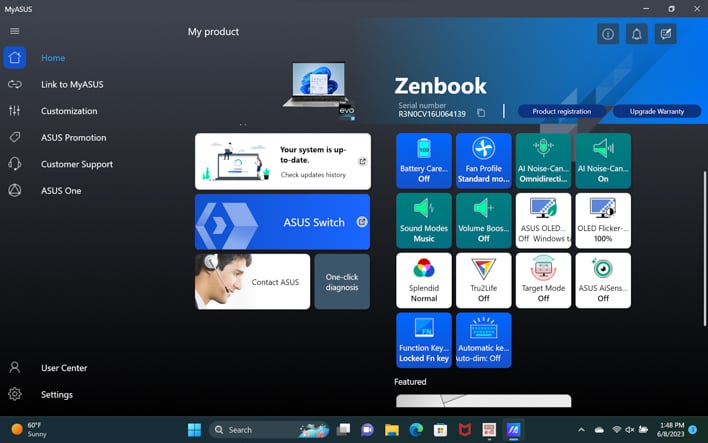This screenshot has height=443, width=708.
Task: Click the Featured banner image
Action: click(x=484, y=401)
